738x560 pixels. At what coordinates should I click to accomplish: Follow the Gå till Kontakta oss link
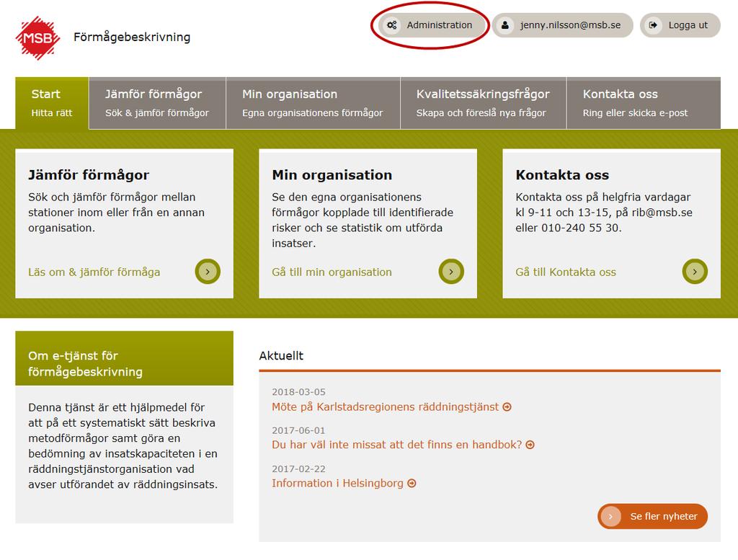coord(566,272)
